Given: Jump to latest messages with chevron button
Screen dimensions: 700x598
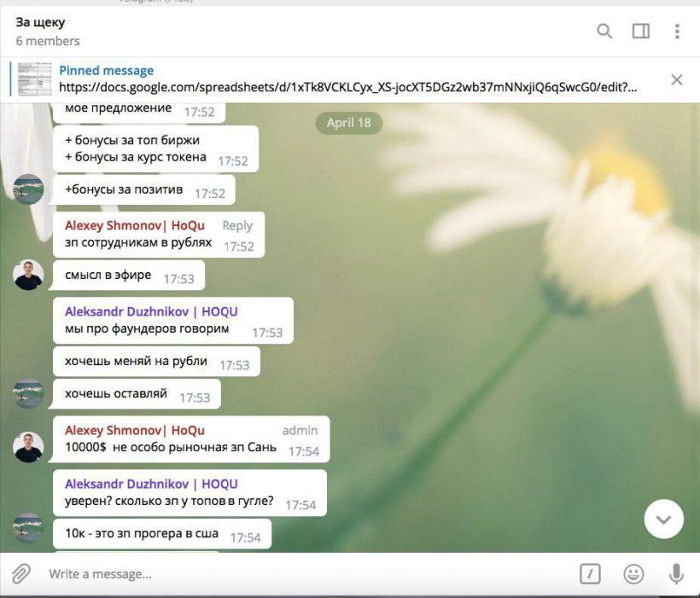Looking at the screenshot, I should pyautogui.click(x=664, y=519).
